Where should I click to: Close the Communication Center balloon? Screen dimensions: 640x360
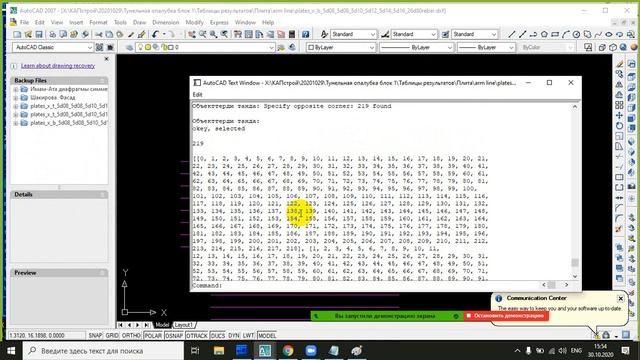(x=620, y=298)
